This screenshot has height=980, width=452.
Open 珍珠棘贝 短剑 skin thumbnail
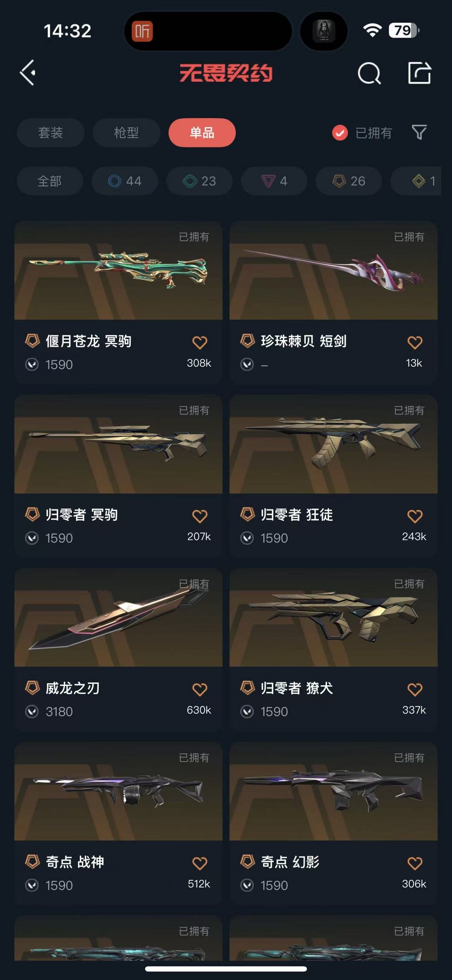pos(334,270)
